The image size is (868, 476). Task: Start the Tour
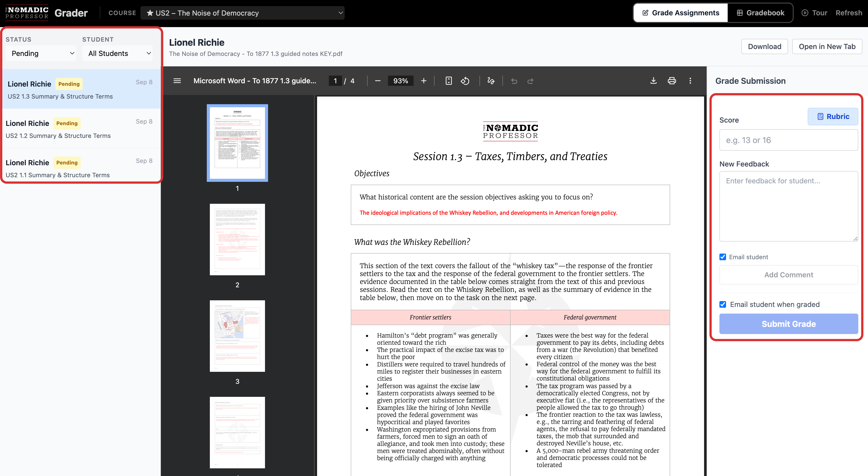tap(814, 13)
